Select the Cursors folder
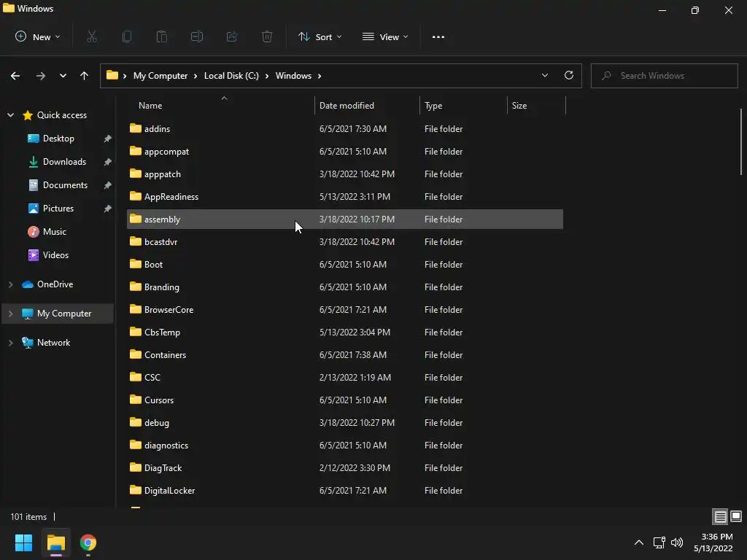 [x=345, y=400]
